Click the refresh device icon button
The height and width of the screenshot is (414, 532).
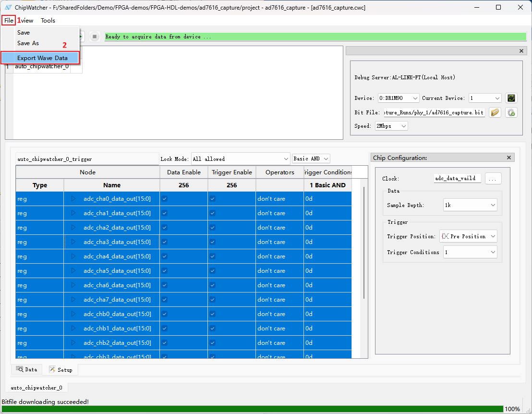pos(511,98)
